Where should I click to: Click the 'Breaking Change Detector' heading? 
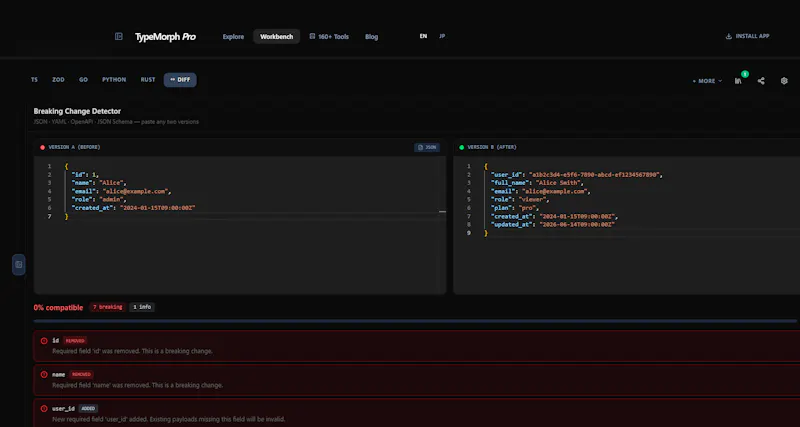coord(77,111)
